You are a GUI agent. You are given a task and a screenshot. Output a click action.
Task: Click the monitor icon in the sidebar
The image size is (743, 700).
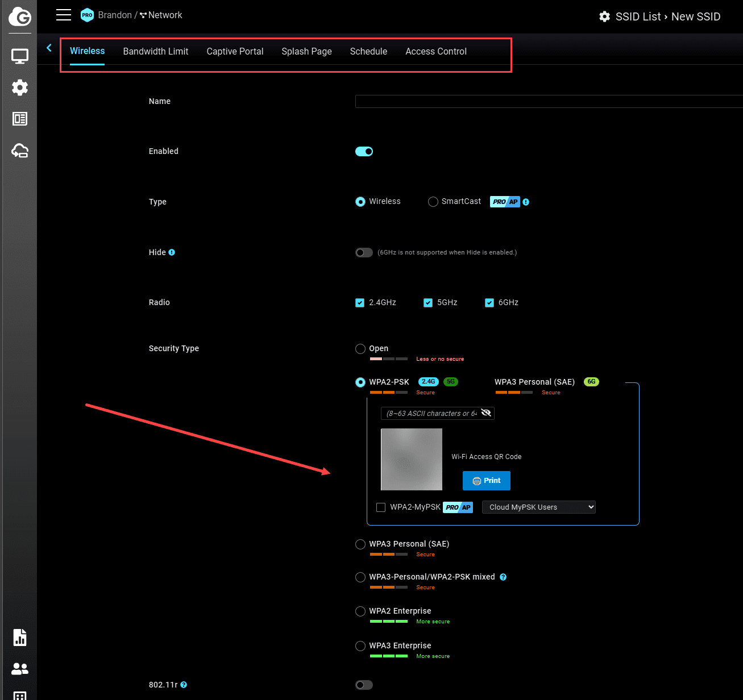20,56
